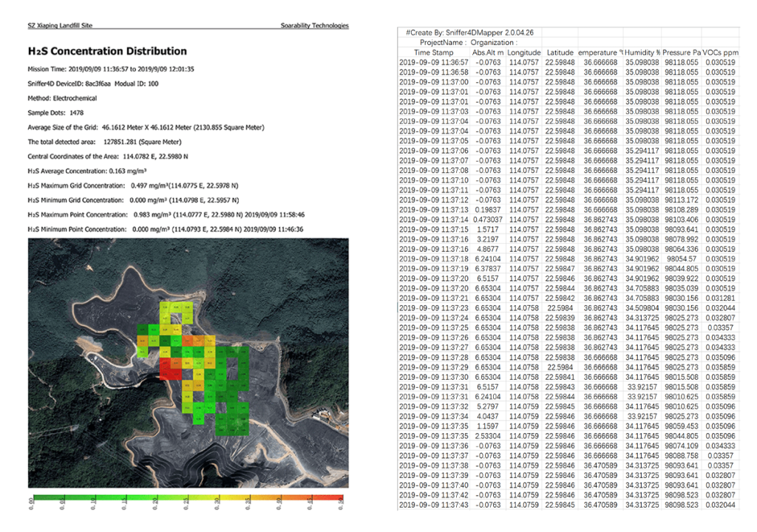Select pressure value 98054.57
The width and height of the screenshot is (757, 532).
(681, 259)
